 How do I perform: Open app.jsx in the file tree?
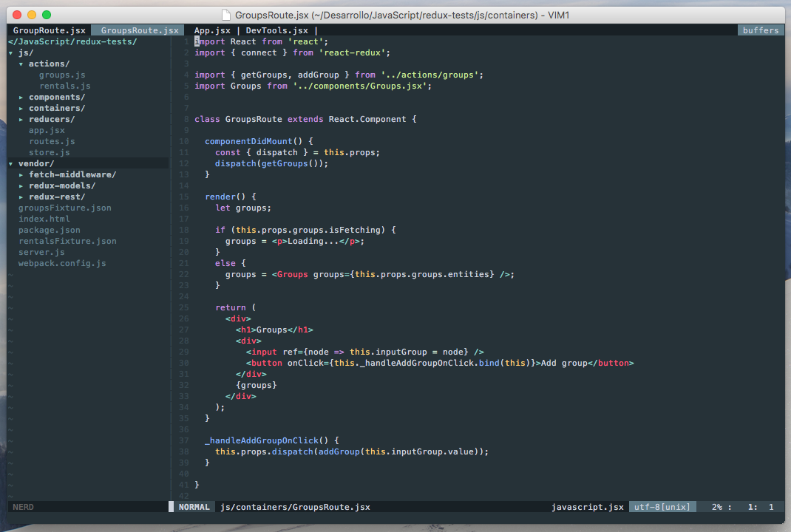click(x=47, y=131)
